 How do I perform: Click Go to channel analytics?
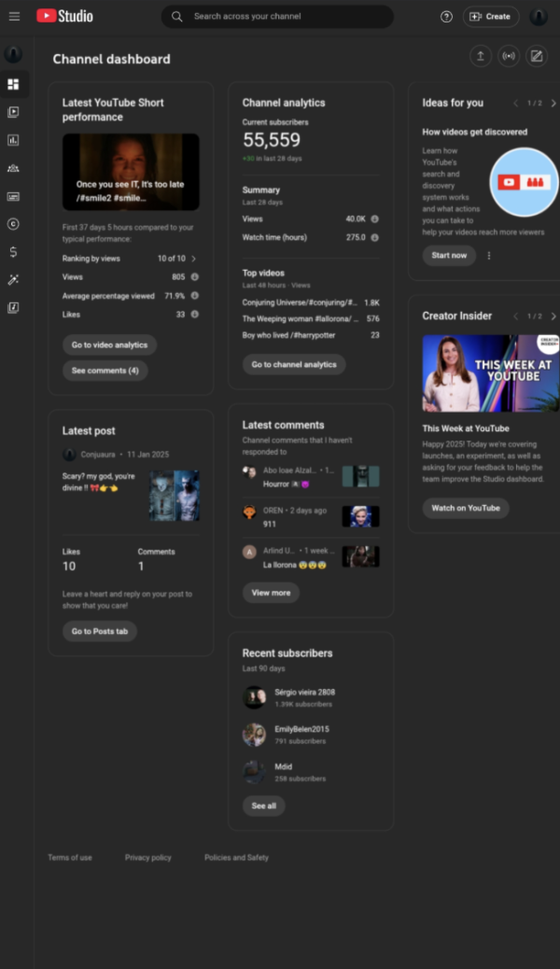(294, 365)
